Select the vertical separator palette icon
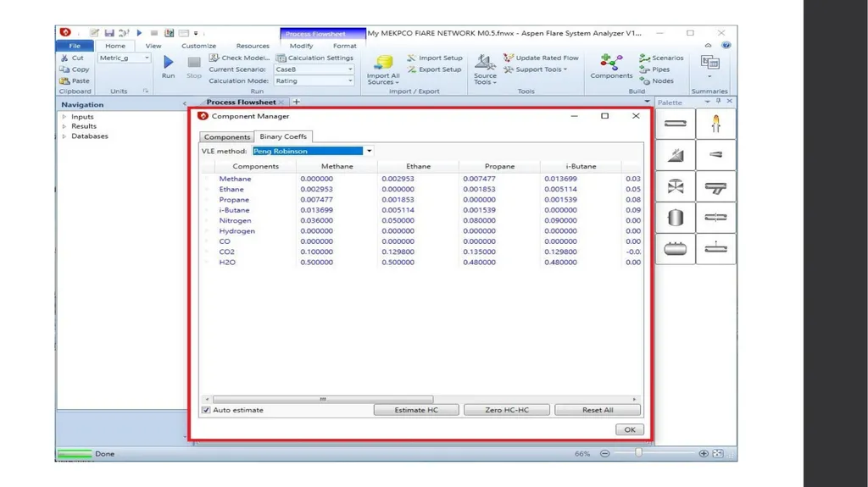Screen dimensions: 868x487 tap(676, 218)
